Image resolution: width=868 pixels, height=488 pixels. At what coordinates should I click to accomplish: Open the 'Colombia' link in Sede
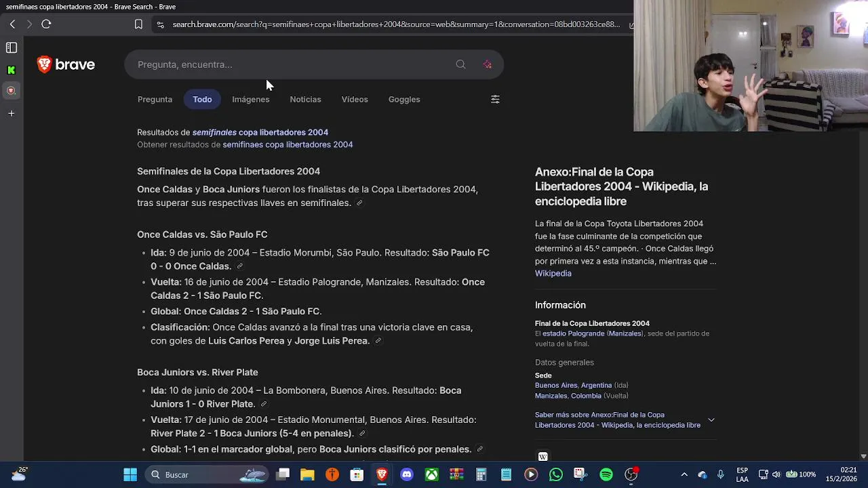(x=586, y=396)
